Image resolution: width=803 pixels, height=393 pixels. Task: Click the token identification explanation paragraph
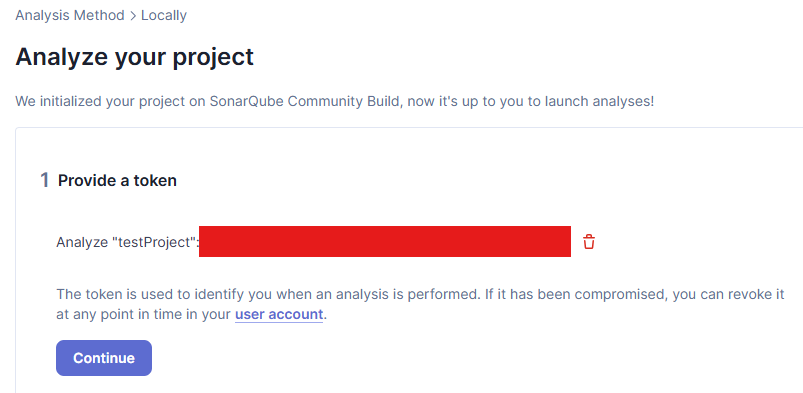click(x=420, y=304)
